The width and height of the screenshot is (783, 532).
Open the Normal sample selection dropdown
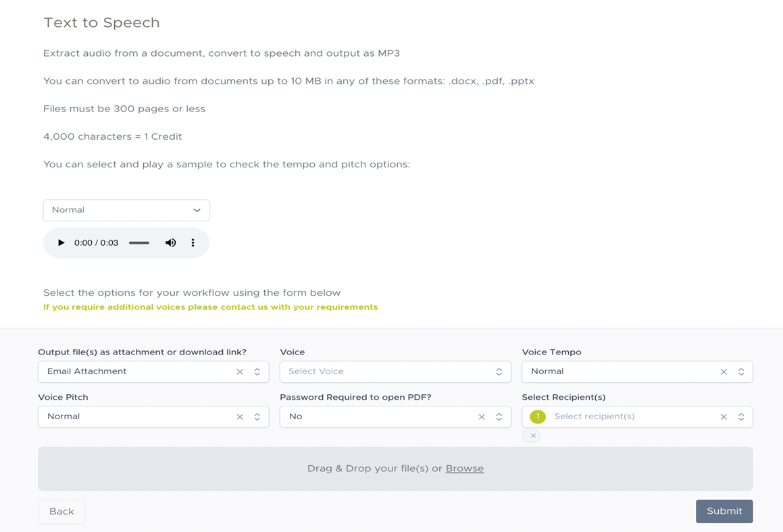click(126, 210)
